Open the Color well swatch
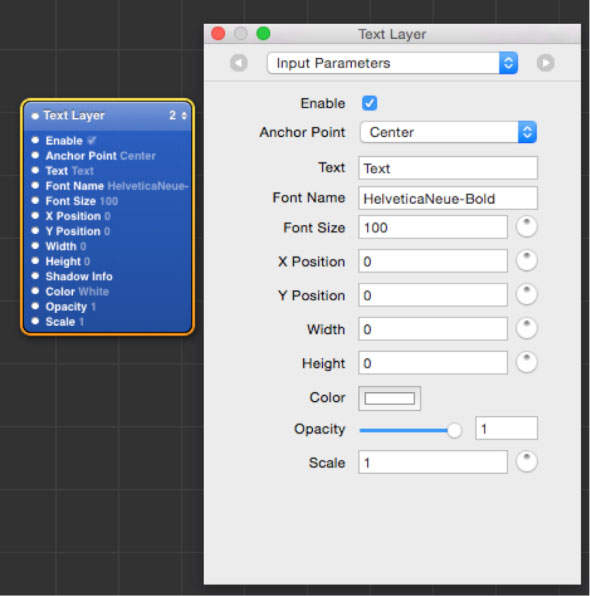 [x=389, y=398]
